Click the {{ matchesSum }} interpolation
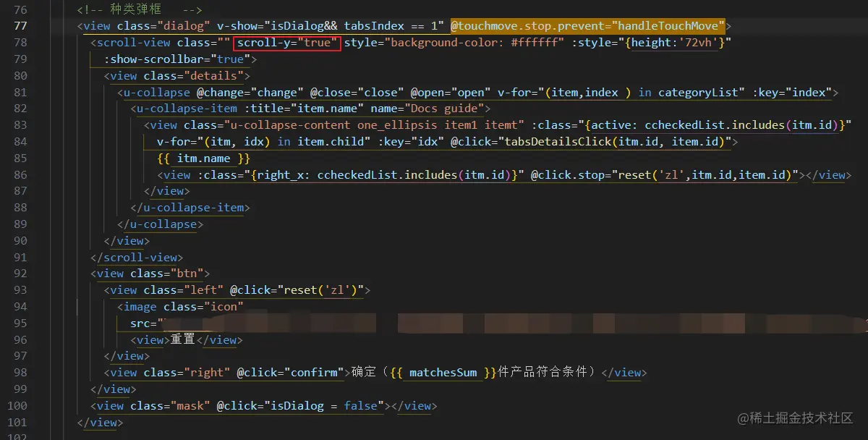Screen dimensions: 868x440 [443, 373]
